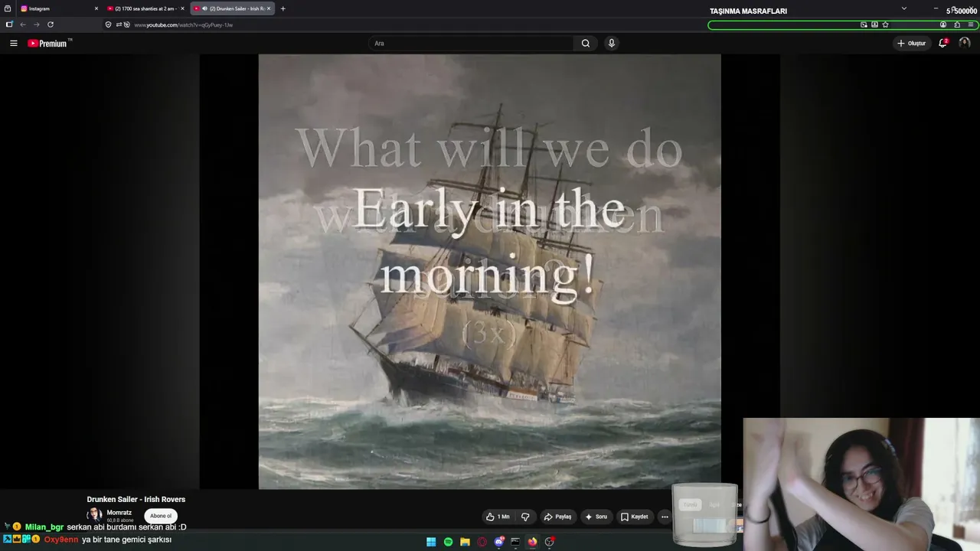Image resolution: width=980 pixels, height=551 pixels.
Task: Mute the Drunken Sailer tab audio
Action: click(x=204, y=8)
